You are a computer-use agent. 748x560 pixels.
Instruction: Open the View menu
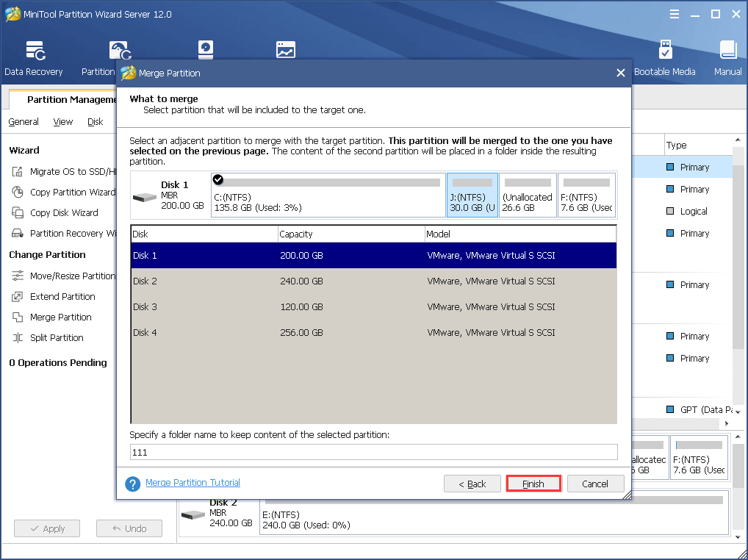63,122
